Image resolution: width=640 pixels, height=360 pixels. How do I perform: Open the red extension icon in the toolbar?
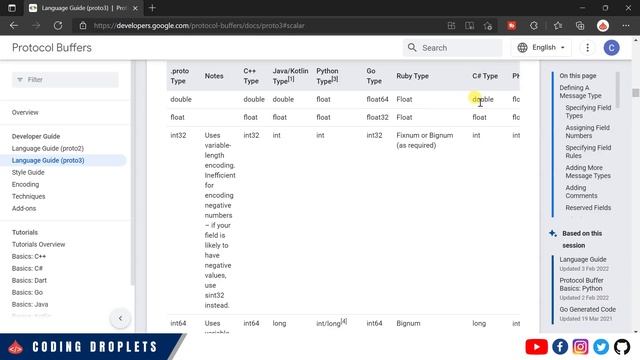click(x=511, y=25)
